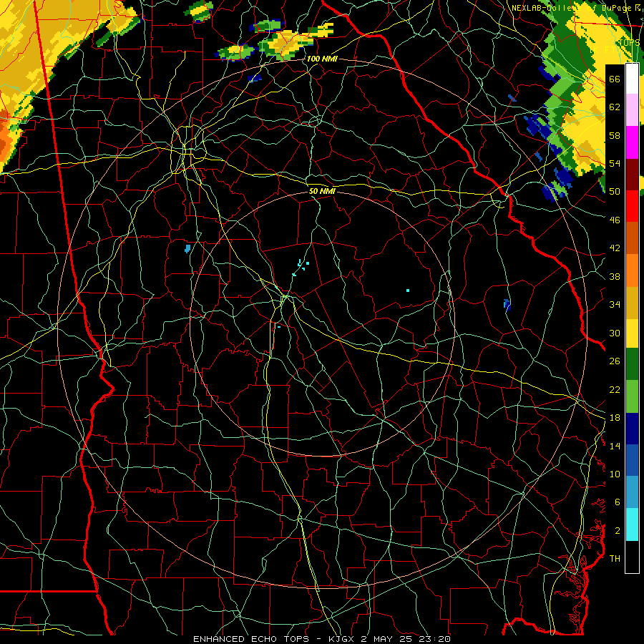The width and height of the screenshot is (644, 644).
Task: Click the light pink legend swatch
Action: pyautogui.click(x=632, y=110)
